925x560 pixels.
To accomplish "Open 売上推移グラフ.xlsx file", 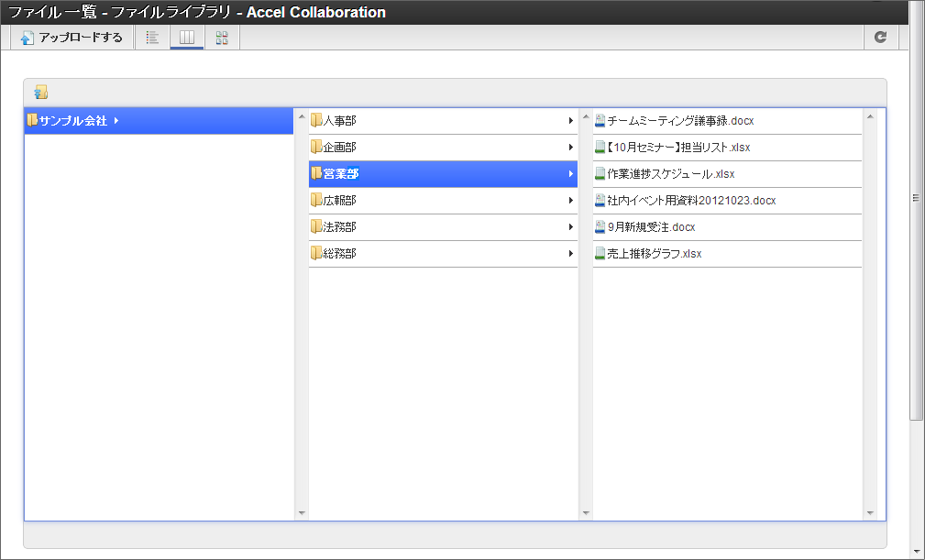I will tap(727, 254).
